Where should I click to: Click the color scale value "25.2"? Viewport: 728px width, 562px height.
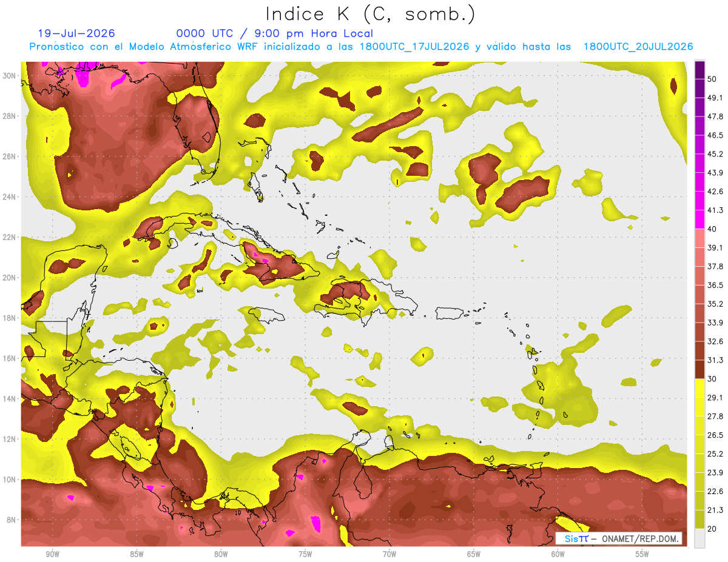point(715,453)
